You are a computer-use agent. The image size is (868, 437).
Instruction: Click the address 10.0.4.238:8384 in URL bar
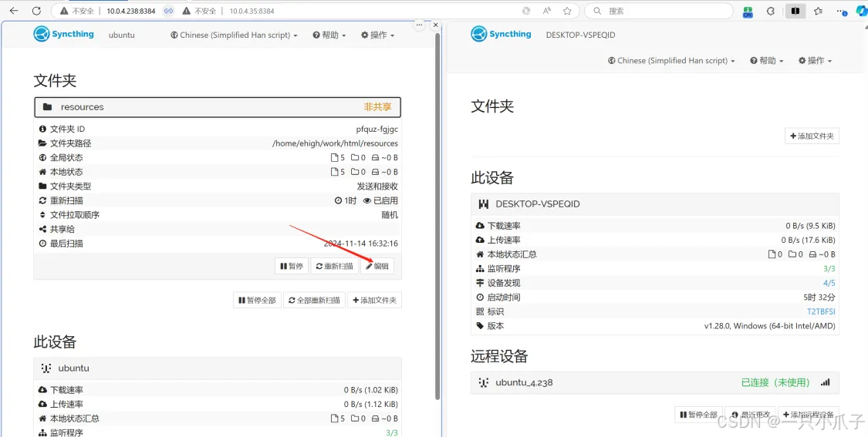pos(130,11)
